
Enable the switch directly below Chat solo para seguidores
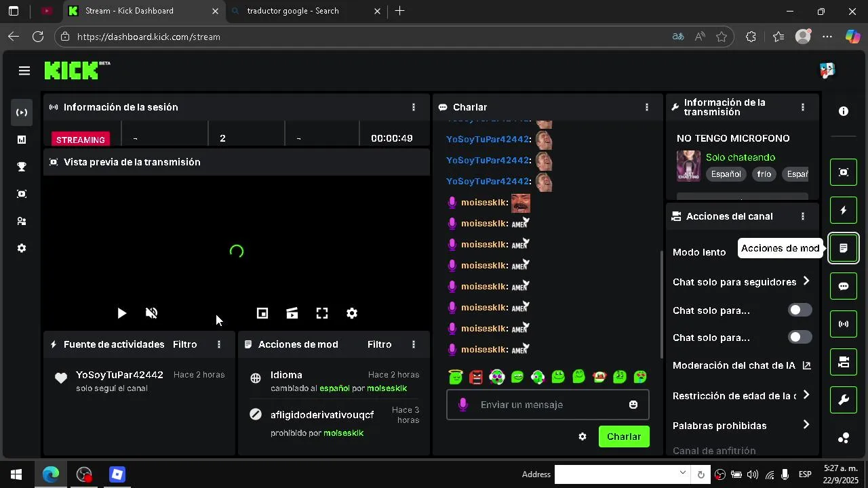coord(800,310)
